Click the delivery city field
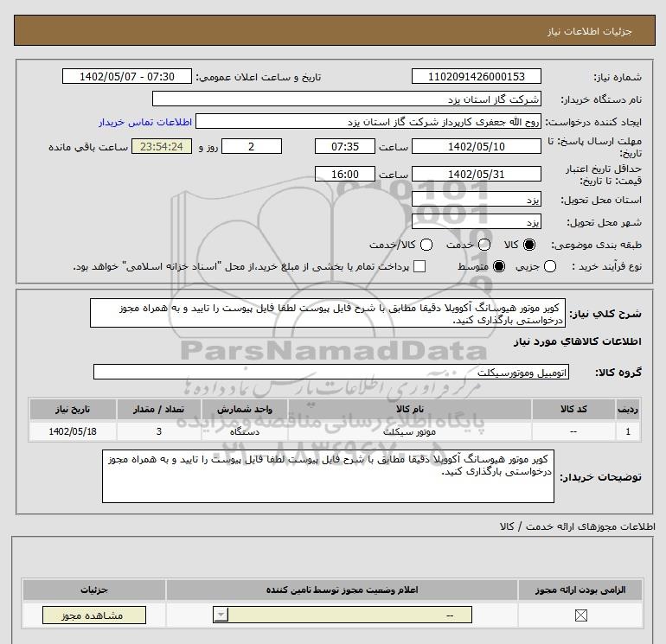 [x=476, y=221]
